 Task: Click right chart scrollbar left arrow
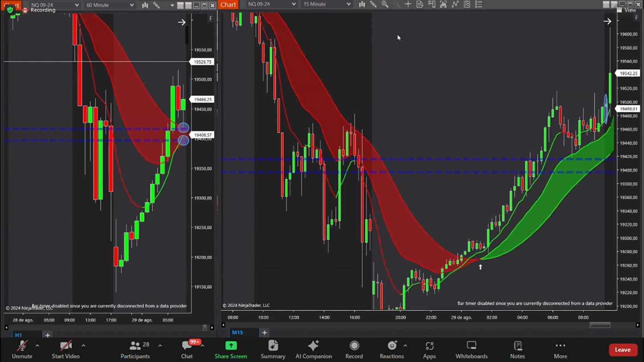coord(223,325)
